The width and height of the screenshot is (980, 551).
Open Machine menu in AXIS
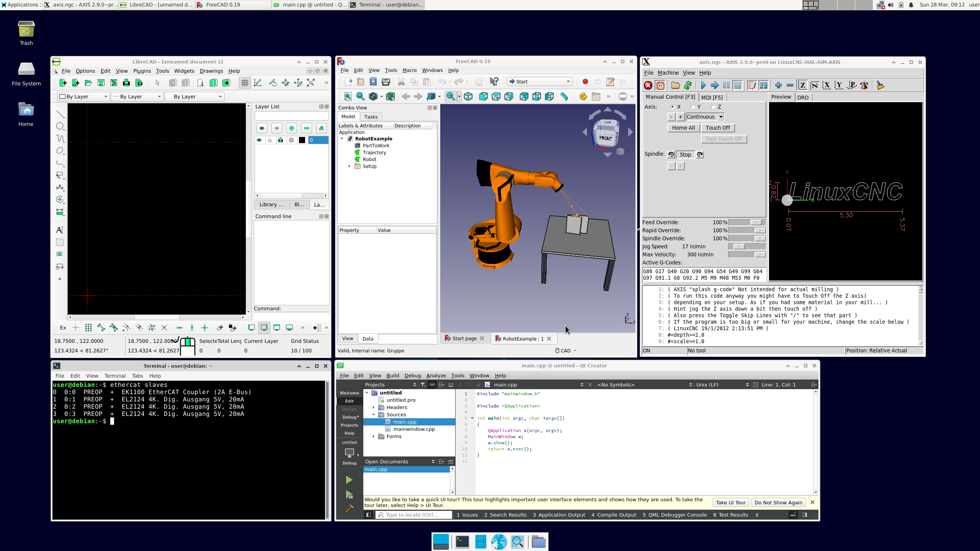pyautogui.click(x=668, y=73)
